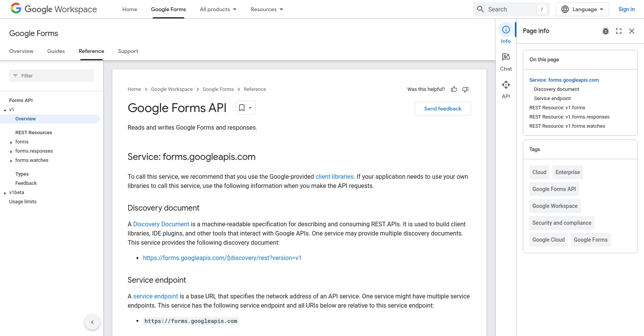Open the Resources dropdown
This screenshot has height=336, width=644.
point(267,9)
